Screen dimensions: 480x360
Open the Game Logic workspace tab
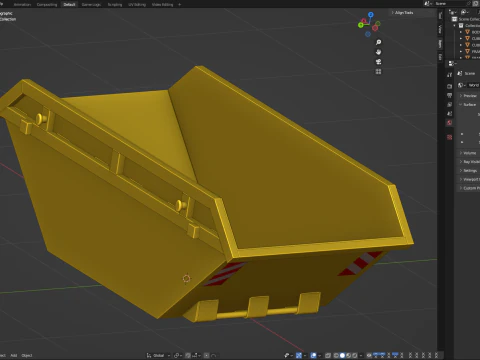click(91, 4)
